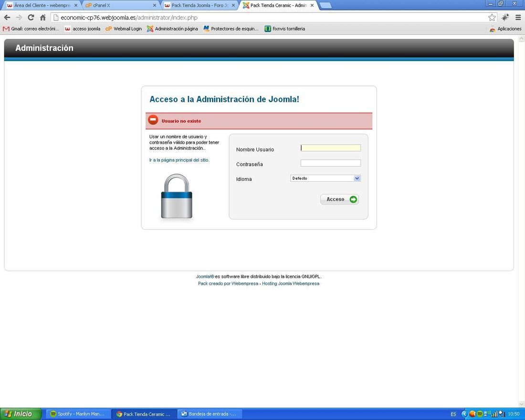
Task: Click the 'Usuario no existe' error message
Action: click(x=181, y=121)
